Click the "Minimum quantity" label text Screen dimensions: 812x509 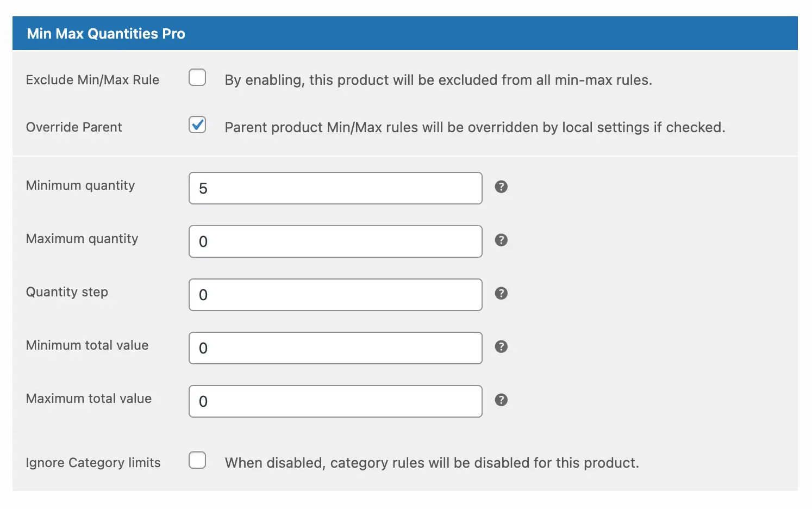tap(80, 185)
